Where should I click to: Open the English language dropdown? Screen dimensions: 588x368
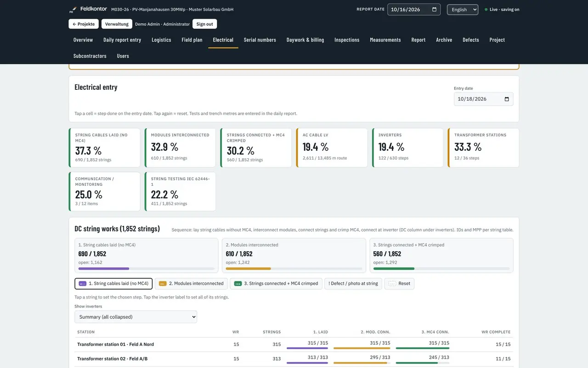(463, 10)
